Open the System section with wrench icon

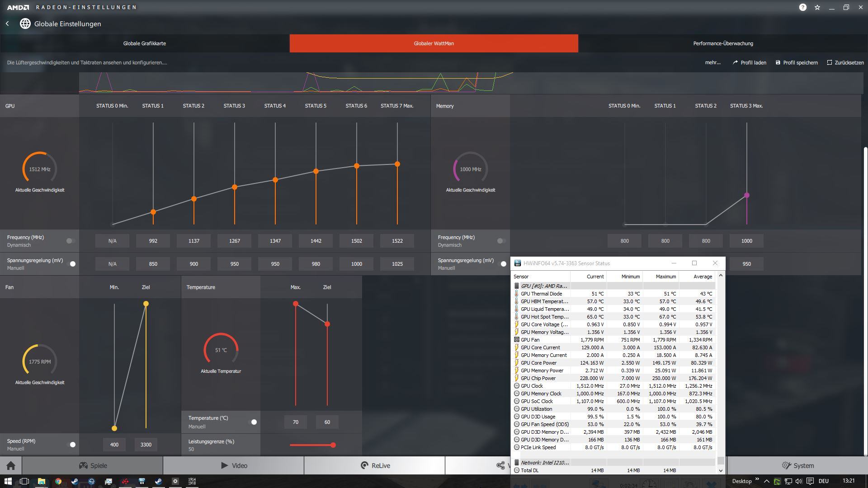pos(797,465)
